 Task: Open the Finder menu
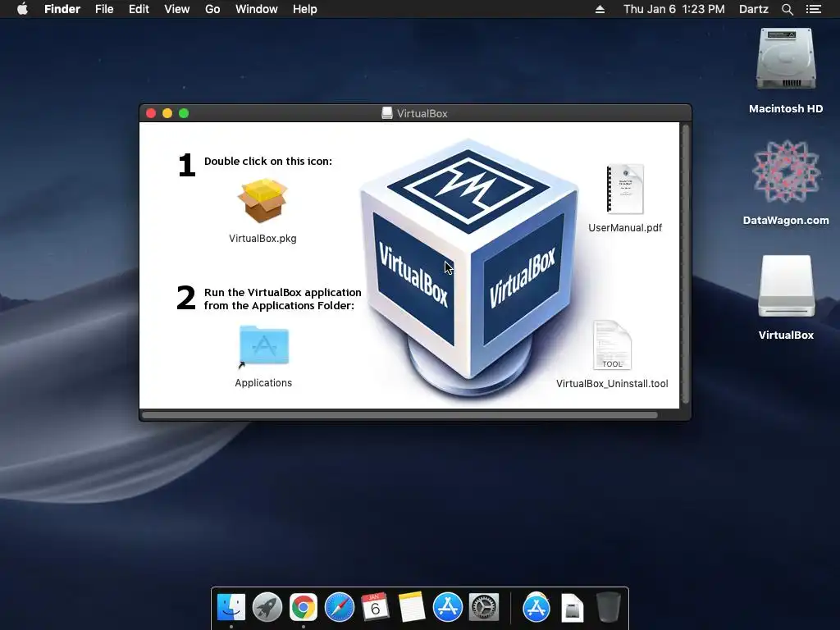62,9
